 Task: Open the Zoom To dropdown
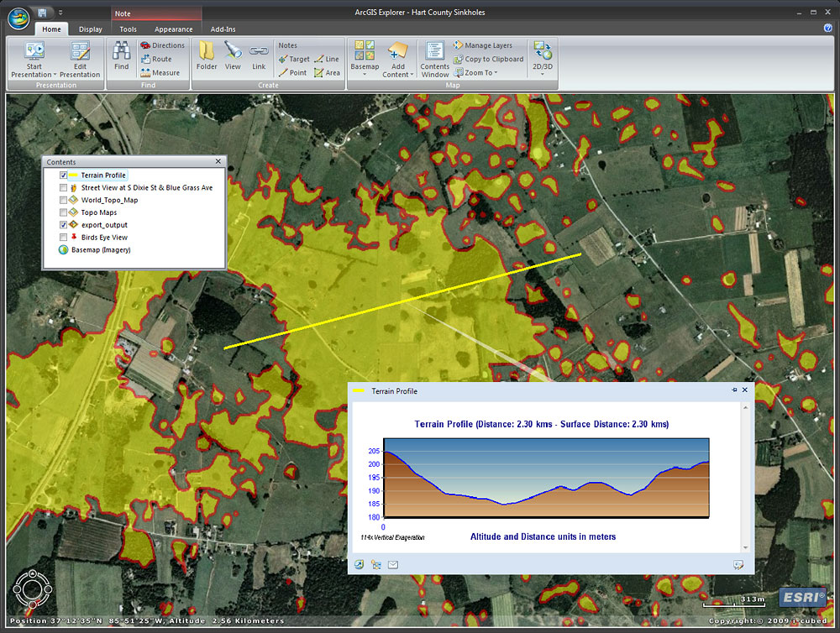pos(475,73)
